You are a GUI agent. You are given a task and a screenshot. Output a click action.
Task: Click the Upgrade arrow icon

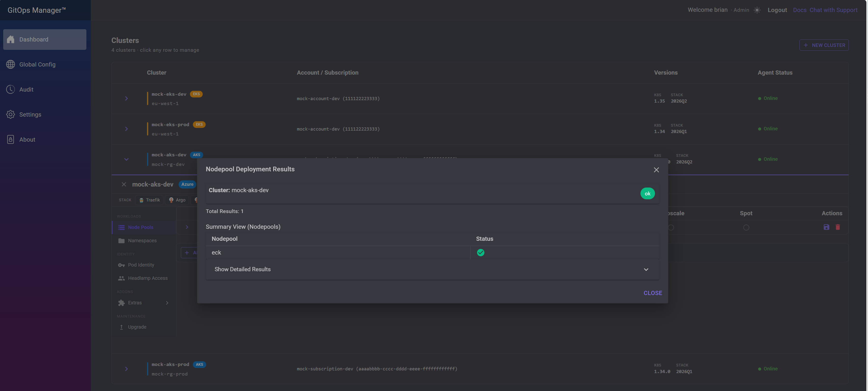click(x=121, y=327)
